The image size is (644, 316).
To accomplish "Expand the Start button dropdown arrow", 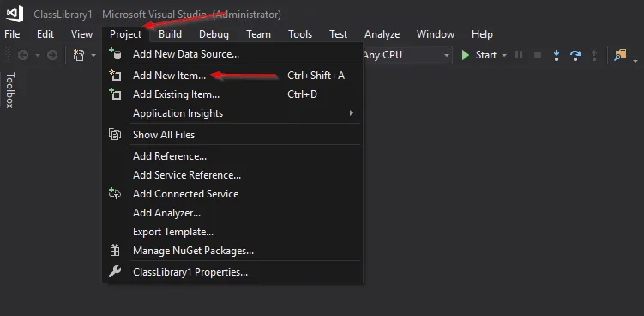I will (x=504, y=55).
